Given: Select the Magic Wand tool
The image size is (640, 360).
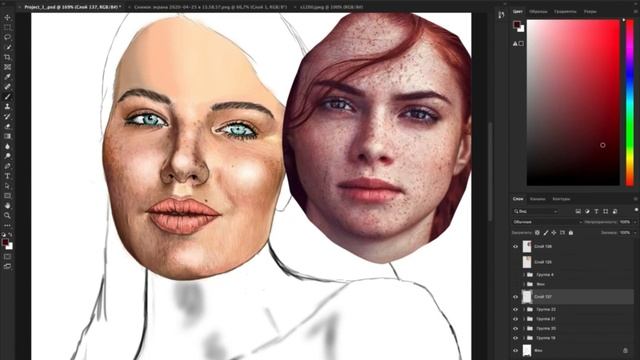Looking at the screenshot, I should pyautogui.click(x=7, y=47).
